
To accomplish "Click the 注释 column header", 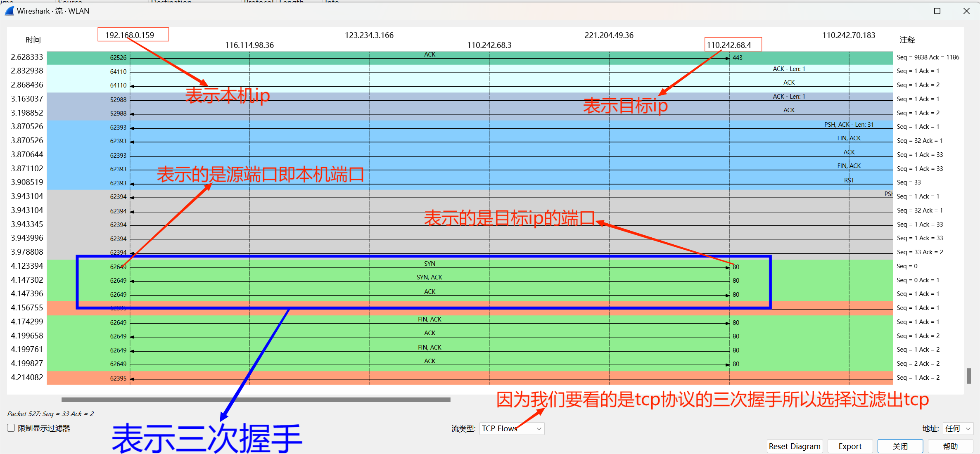I will pos(907,40).
